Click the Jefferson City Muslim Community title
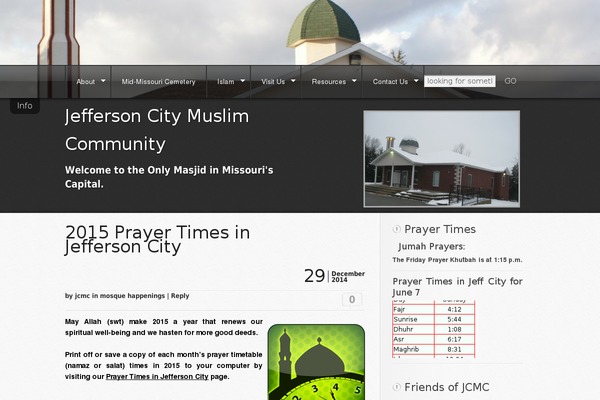This screenshot has width=600, height=400. 157,130
